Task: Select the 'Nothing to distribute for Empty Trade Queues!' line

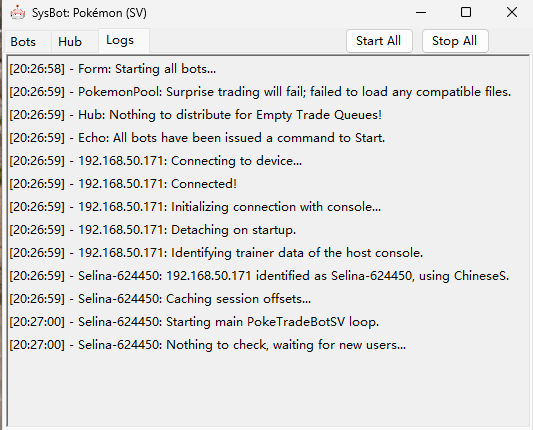Action: 195,115
